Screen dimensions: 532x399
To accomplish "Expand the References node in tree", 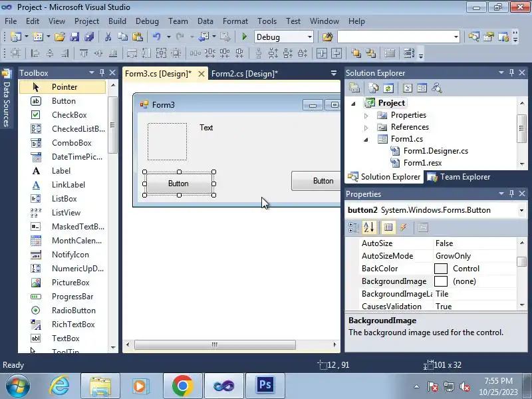I will [366, 128].
